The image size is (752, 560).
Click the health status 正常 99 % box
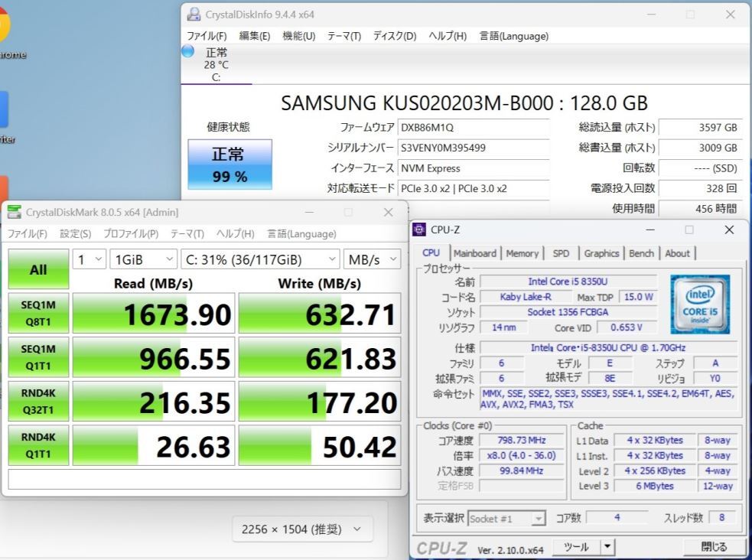pyautogui.click(x=230, y=164)
